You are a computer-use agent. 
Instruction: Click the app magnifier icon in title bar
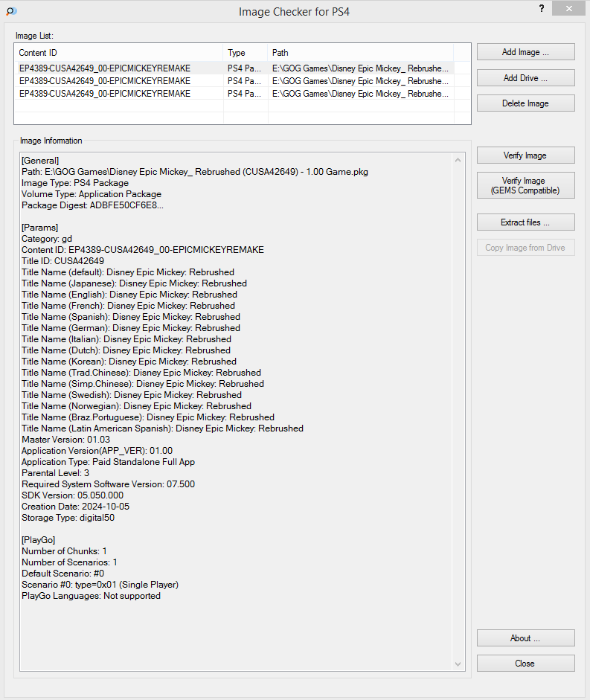coord(12,11)
